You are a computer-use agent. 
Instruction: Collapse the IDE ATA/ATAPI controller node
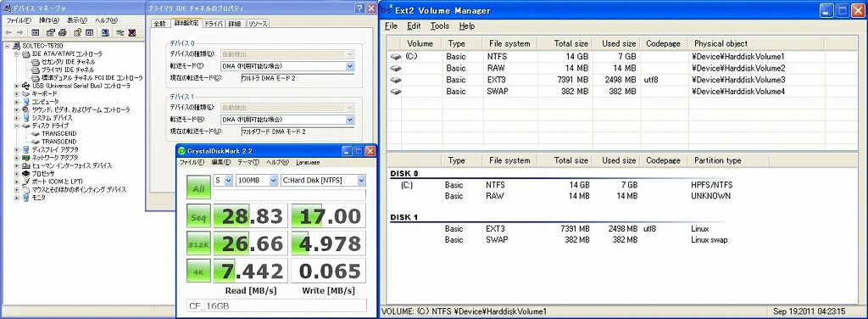17,53
